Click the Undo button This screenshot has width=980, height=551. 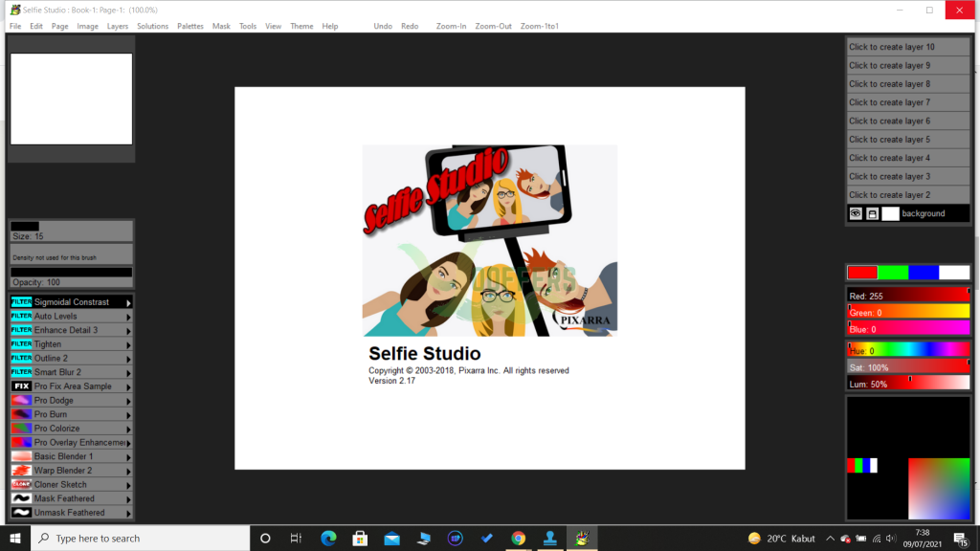(383, 26)
